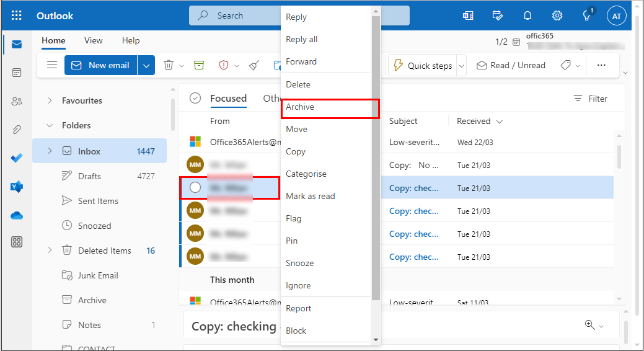
Task: Switch to the Help ribbon tab
Action: click(131, 40)
